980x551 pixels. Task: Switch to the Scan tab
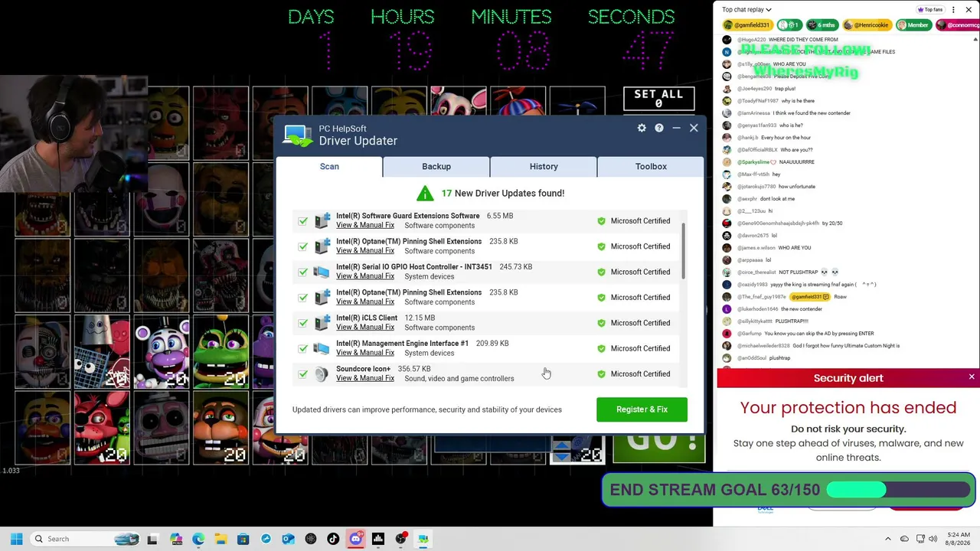pyautogui.click(x=329, y=166)
